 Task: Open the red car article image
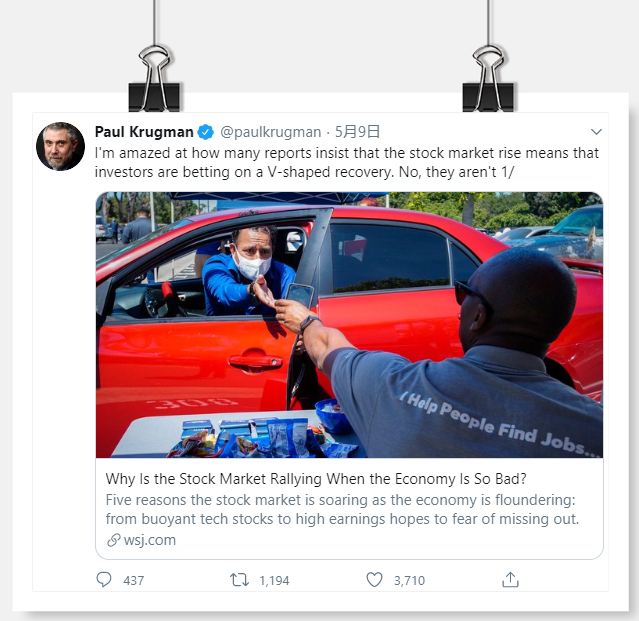point(349,324)
